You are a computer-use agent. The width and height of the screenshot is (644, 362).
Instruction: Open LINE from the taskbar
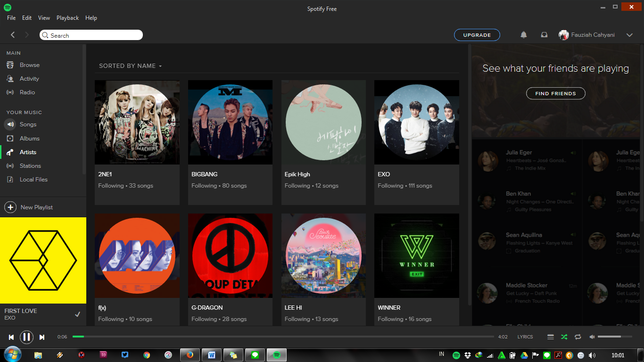(255, 355)
